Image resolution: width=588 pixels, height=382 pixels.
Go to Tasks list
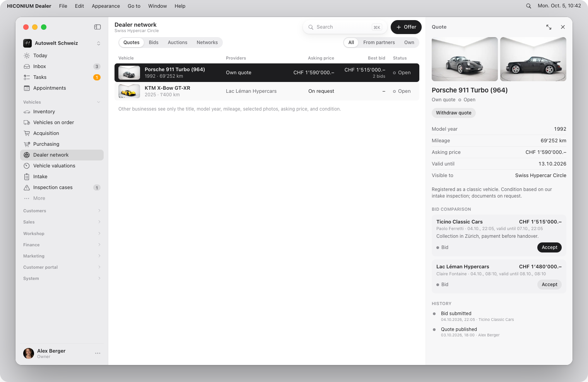point(62,77)
